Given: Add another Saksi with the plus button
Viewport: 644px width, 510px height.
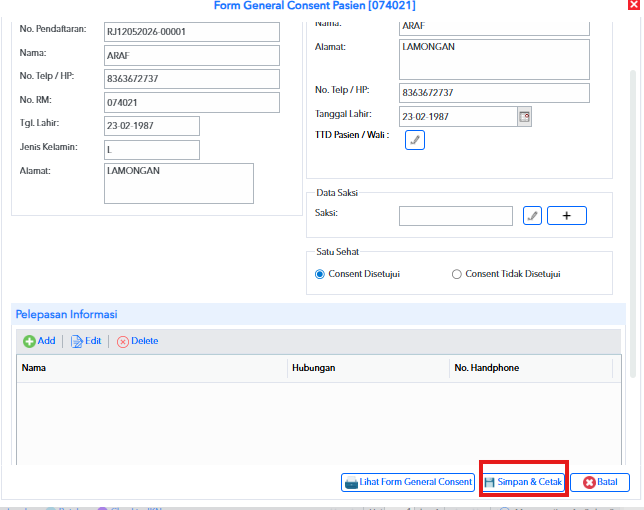Looking at the screenshot, I should 567,216.
